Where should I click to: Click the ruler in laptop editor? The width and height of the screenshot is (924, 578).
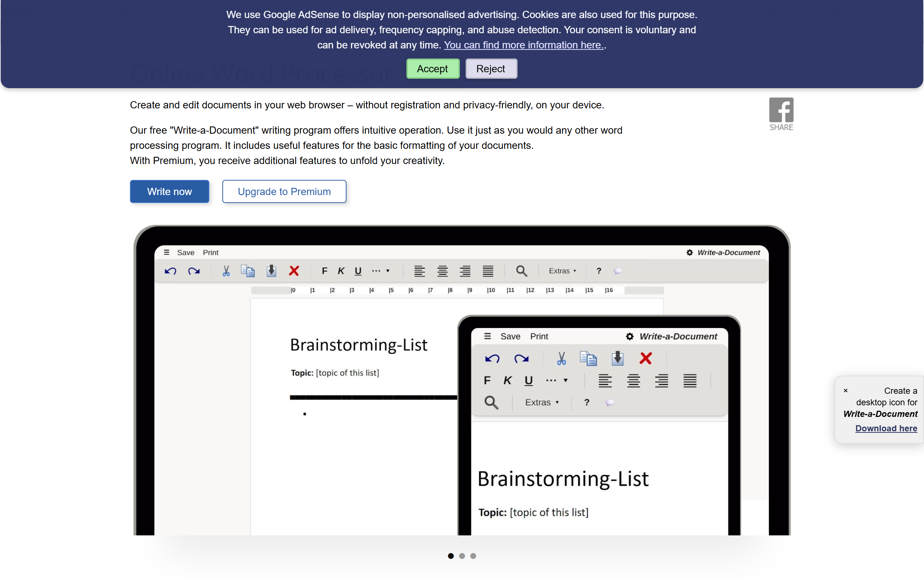pos(457,290)
